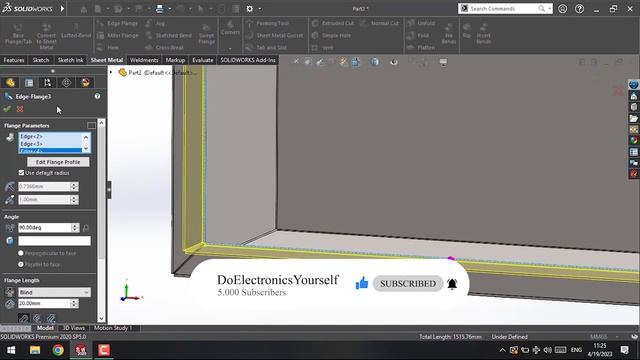
Task: Click the 20.00mm flange length field
Action: tap(44, 304)
